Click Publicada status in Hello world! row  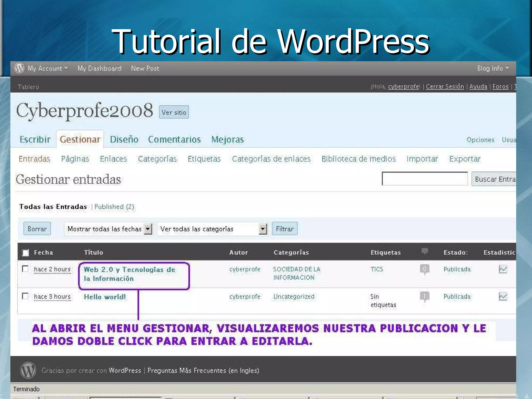pos(457,297)
